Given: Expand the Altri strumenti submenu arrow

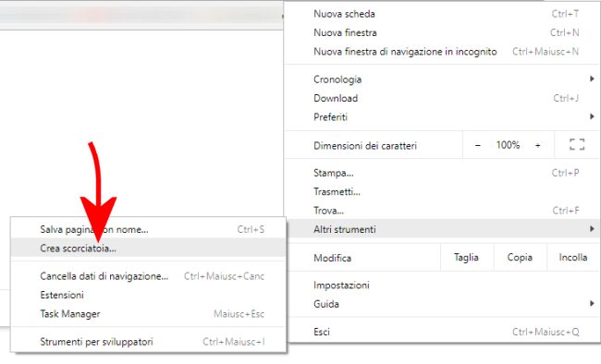Looking at the screenshot, I should pos(592,229).
